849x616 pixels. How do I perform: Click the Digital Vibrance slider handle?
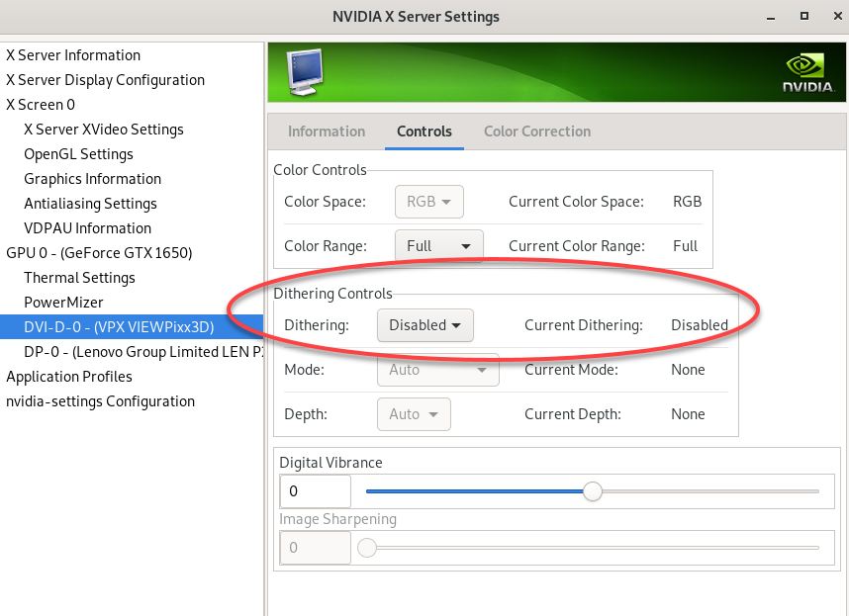pos(592,491)
